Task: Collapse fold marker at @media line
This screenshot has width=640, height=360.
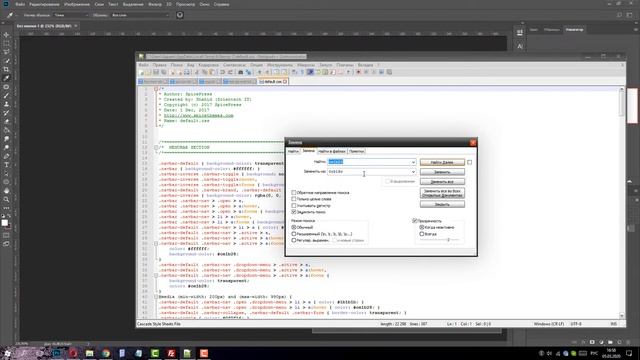Action: point(156,297)
